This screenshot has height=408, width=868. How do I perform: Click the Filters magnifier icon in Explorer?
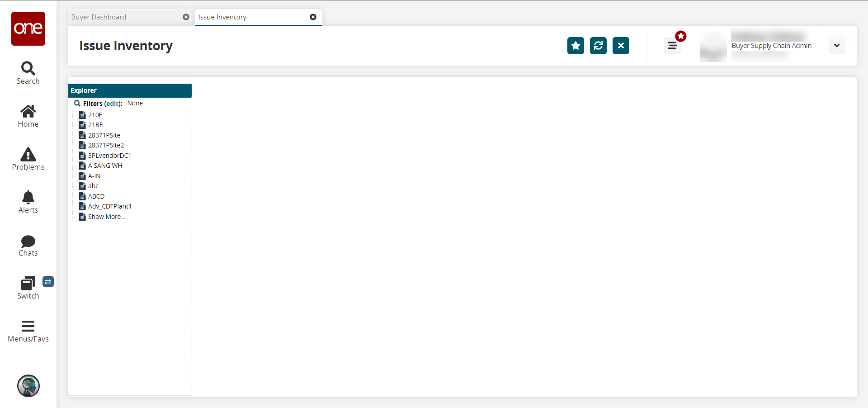pos(77,104)
